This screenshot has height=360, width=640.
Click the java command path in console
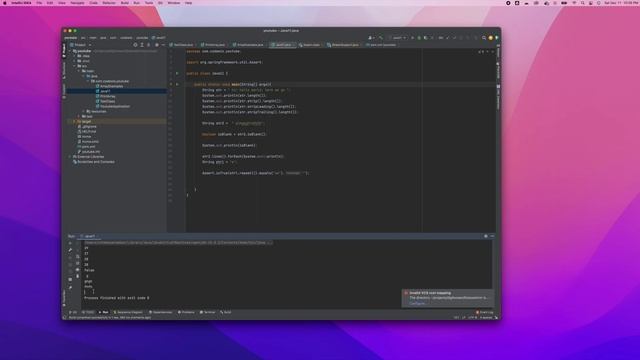178,243
